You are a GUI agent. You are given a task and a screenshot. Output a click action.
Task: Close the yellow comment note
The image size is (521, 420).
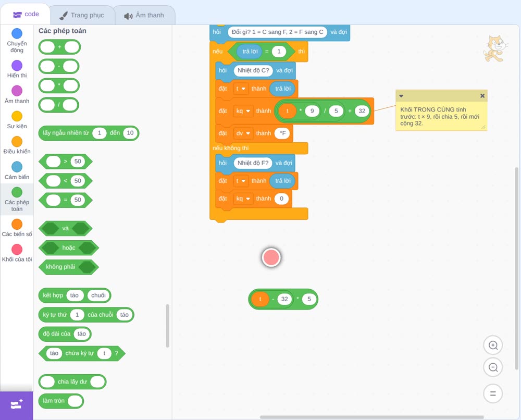(x=482, y=96)
